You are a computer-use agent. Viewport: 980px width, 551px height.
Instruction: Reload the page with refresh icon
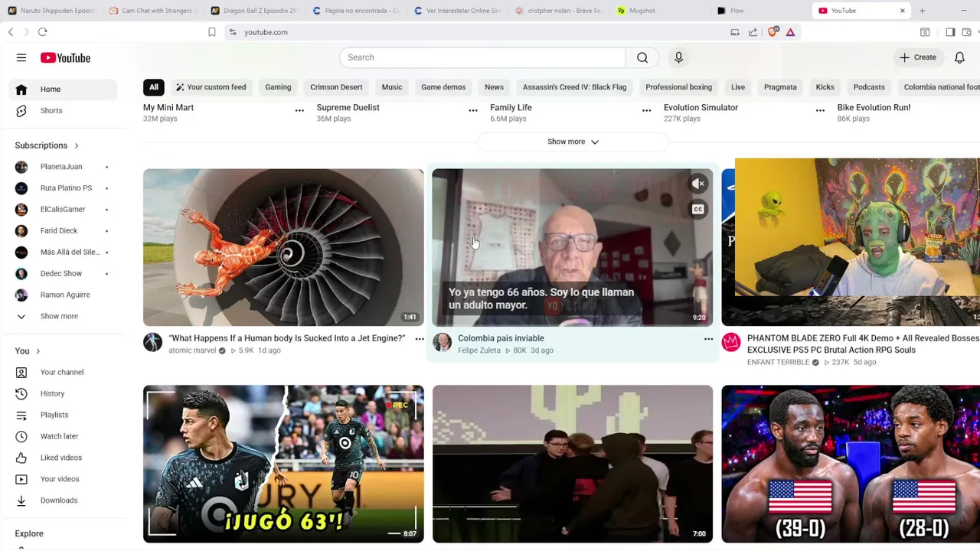click(43, 32)
